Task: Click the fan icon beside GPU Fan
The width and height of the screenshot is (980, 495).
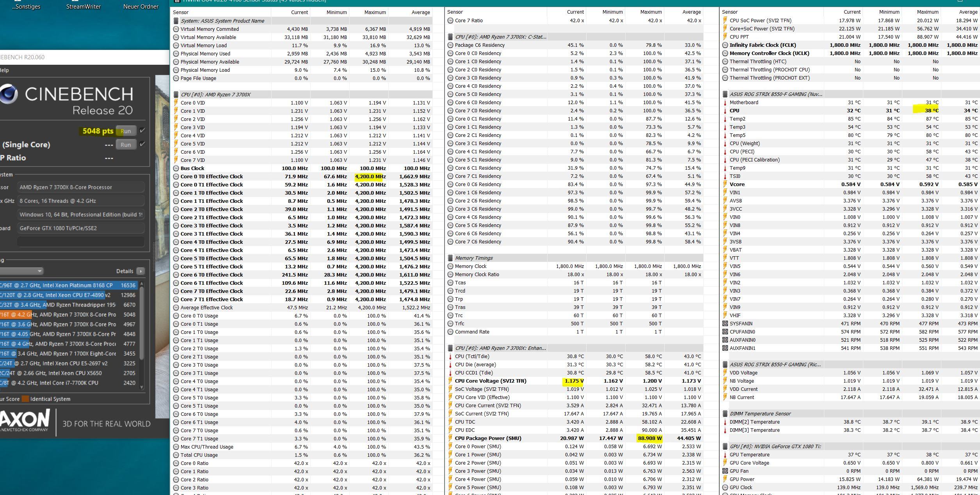Action: pos(725,471)
